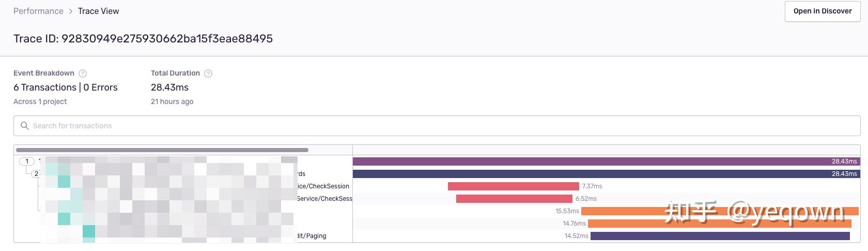
Task: Click the red 6.52ms span bar
Action: 514,199
